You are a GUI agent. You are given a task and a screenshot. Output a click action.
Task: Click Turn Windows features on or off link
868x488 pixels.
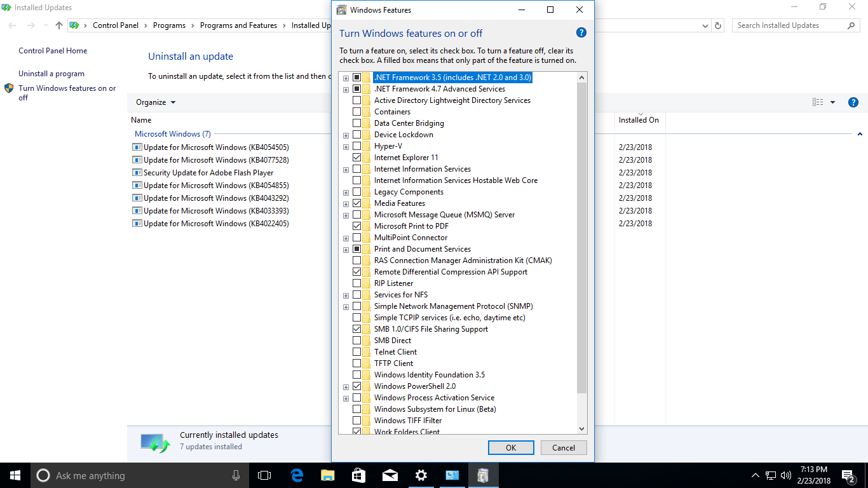pos(67,93)
